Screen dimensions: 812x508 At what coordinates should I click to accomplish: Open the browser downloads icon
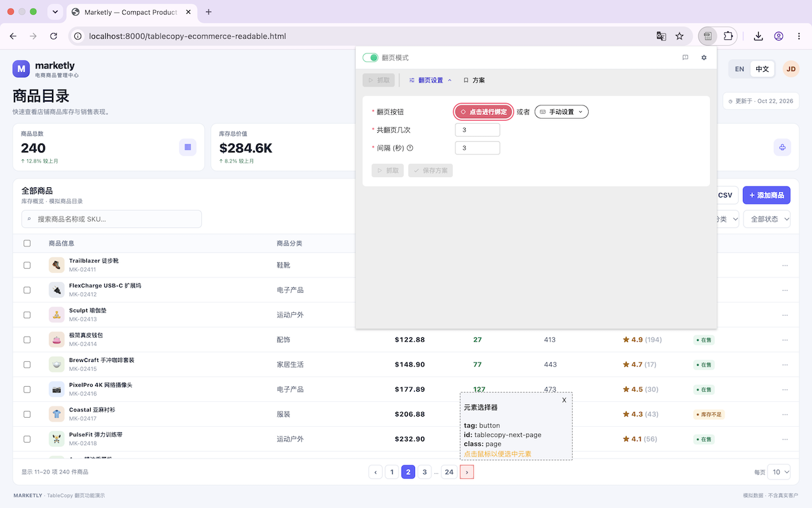coord(758,36)
